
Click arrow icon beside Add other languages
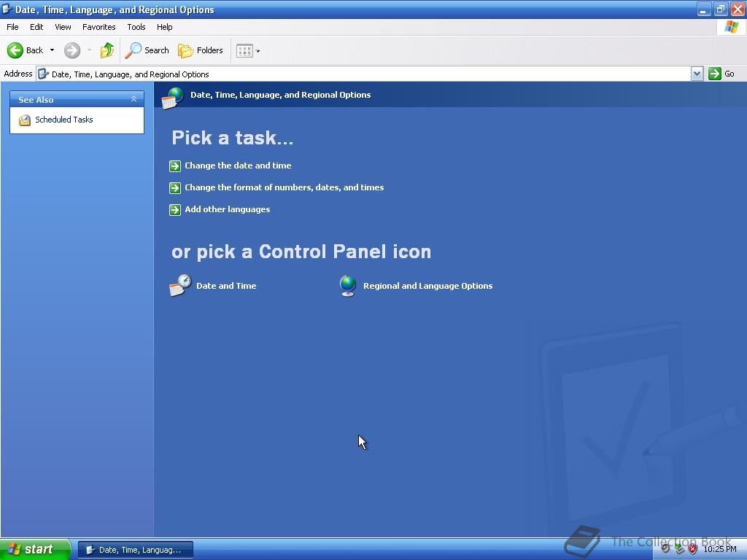[x=175, y=209]
